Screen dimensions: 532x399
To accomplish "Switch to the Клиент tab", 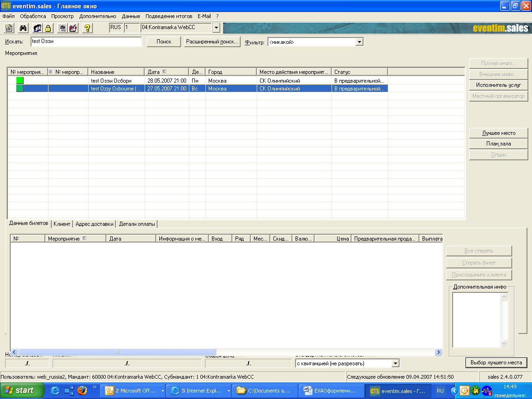I will click(x=62, y=224).
